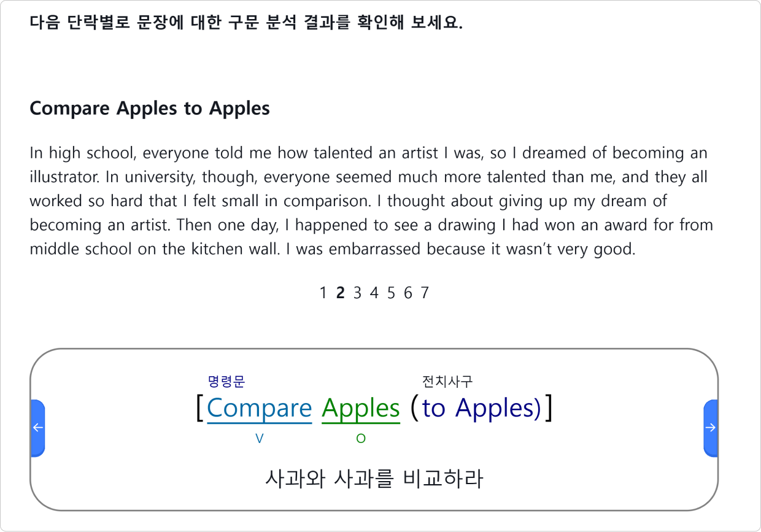The width and height of the screenshot is (761, 532).
Task: Click the passage paragraph starting "In high school"
Action: point(371,201)
